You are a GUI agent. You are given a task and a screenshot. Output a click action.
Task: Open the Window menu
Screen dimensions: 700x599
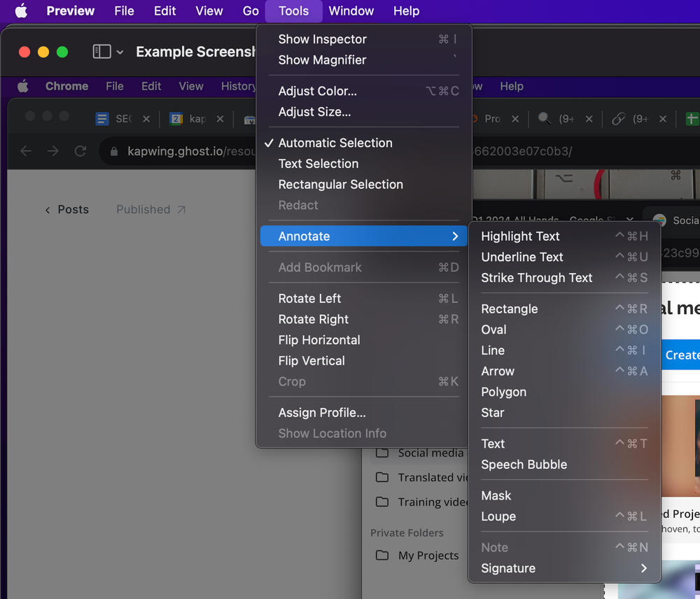coord(351,10)
